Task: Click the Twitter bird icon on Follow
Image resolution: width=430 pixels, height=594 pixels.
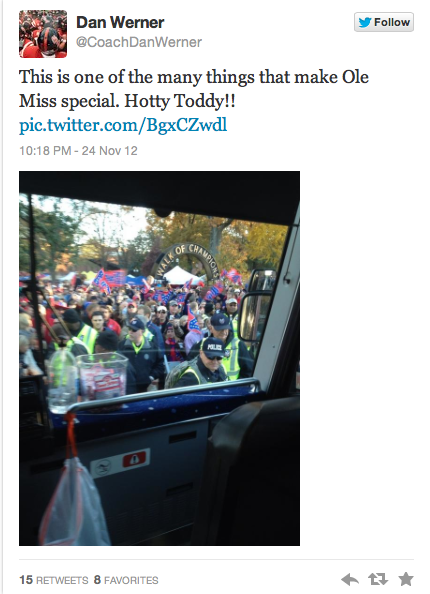Action: coord(364,22)
